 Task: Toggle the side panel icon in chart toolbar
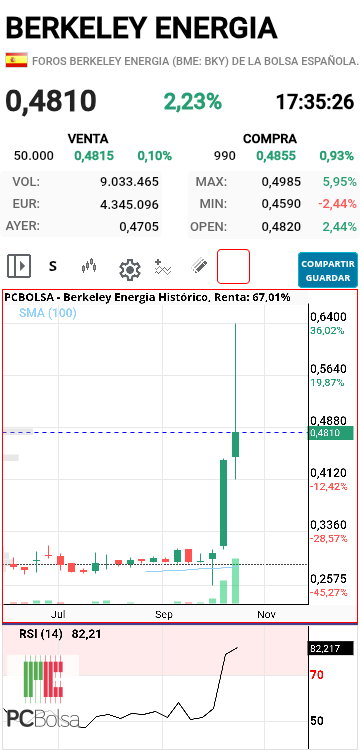point(19,266)
